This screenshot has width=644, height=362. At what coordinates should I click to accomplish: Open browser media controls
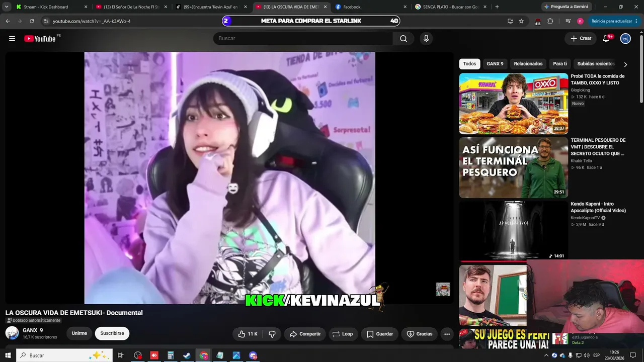568,21
